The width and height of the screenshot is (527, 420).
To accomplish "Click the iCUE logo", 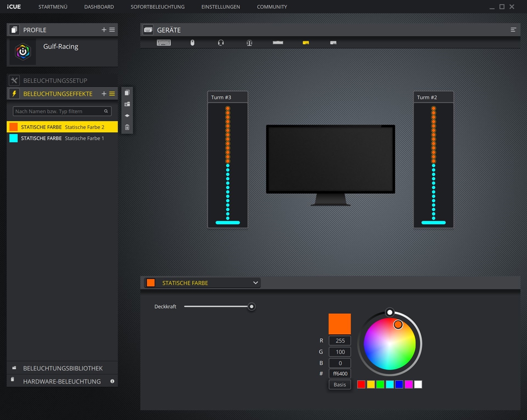I will 14,7.
